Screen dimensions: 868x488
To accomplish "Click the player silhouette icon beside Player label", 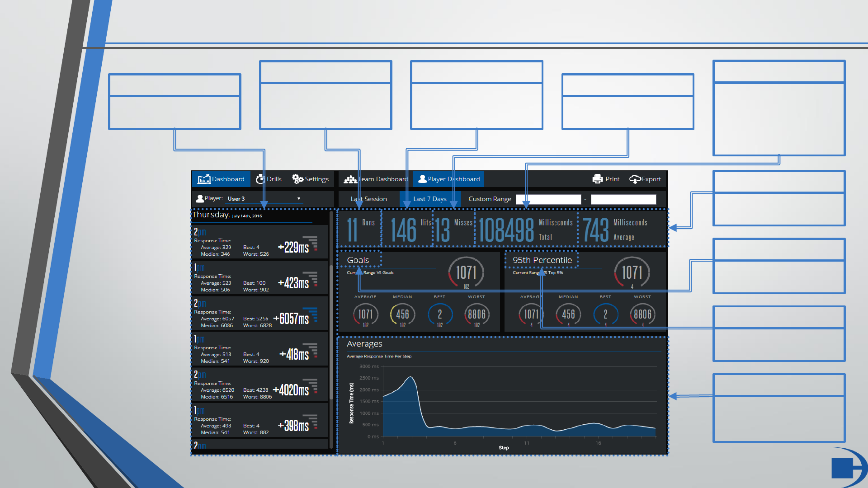I will pyautogui.click(x=199, y=198).
